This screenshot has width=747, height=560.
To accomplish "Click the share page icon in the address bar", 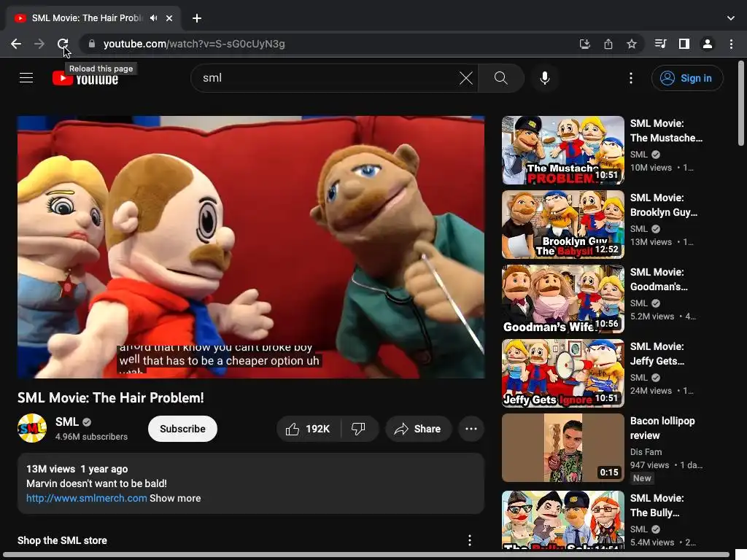I will coord(608,44).
